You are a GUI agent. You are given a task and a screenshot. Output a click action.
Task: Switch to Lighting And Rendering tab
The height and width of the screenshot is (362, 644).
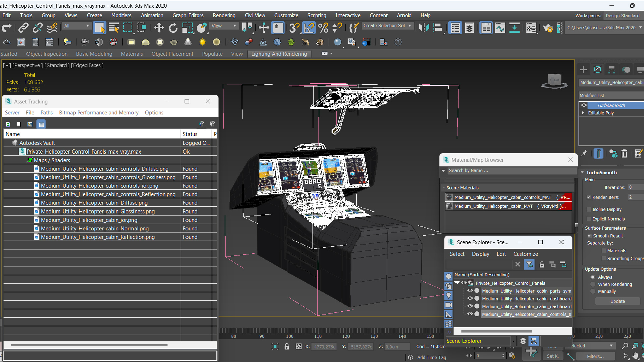point(279,54)
